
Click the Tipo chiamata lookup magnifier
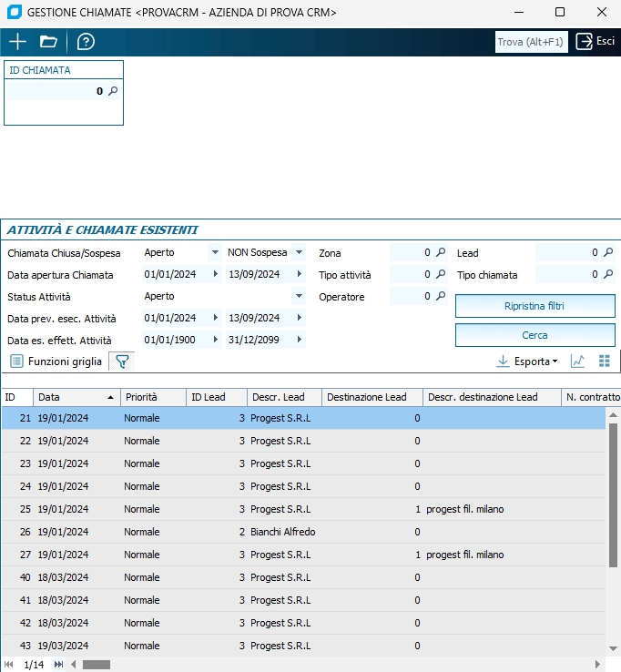pos(608,274)
